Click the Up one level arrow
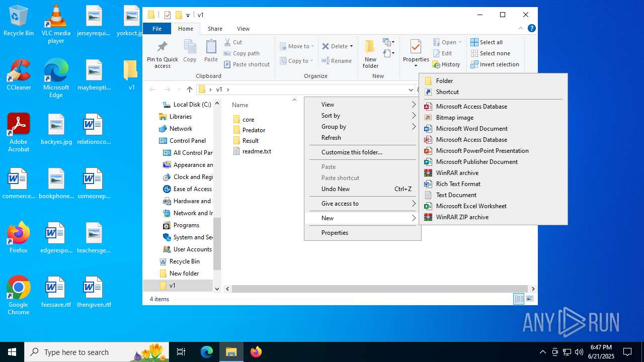The height and width of the screenshot is (362, 644). (189, 89)
